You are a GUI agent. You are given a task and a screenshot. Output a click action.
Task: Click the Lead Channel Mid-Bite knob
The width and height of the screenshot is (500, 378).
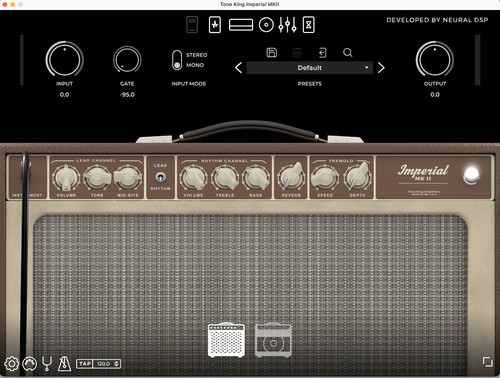click(128, 177)
